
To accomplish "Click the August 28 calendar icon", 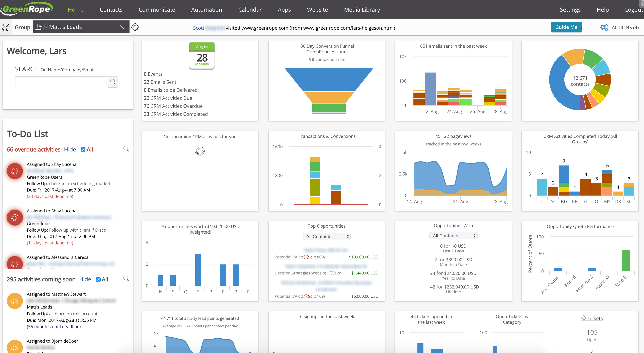I will 202,55.
